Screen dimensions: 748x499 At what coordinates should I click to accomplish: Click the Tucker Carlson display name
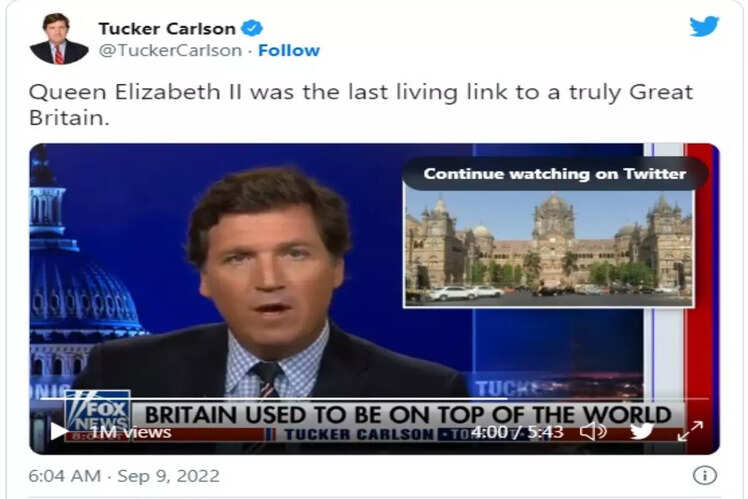tap(167, 29)
